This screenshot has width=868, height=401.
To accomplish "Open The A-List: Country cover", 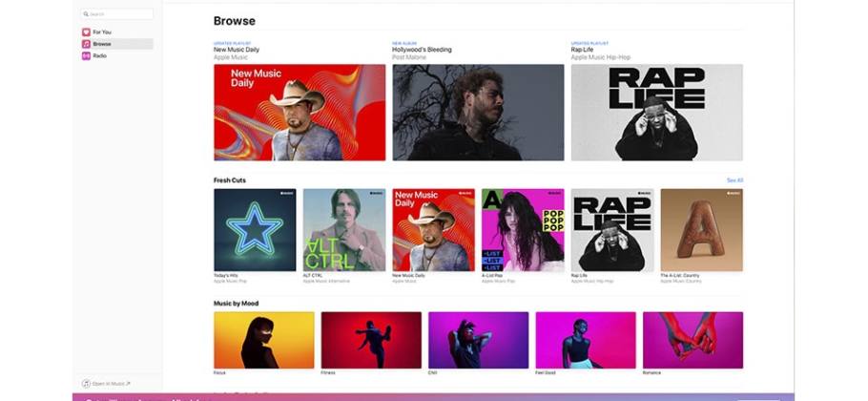I will [702, 230].
